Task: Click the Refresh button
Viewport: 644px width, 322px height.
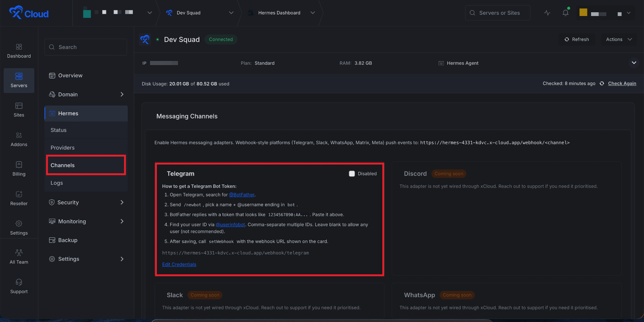Action: 577,39
